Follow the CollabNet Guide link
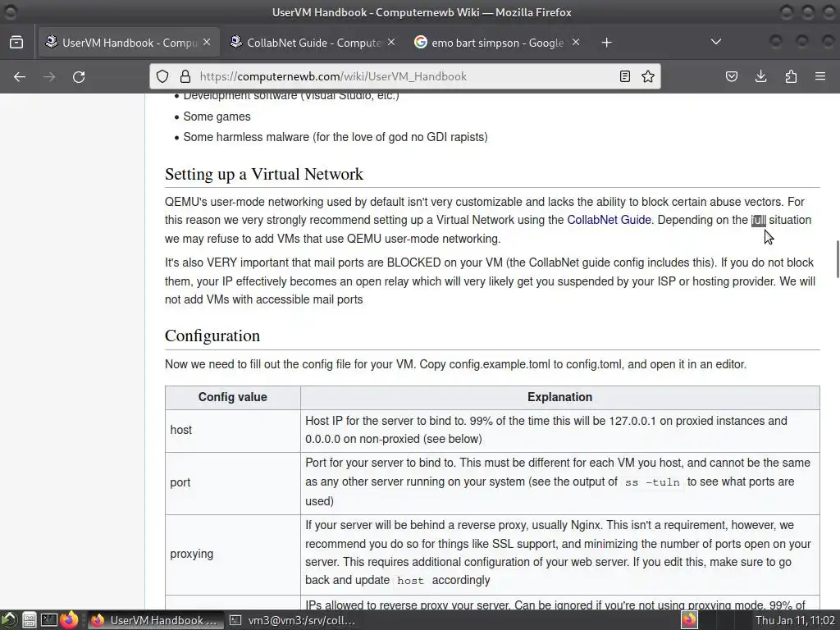The image size is (840, 630). [609, 220]
